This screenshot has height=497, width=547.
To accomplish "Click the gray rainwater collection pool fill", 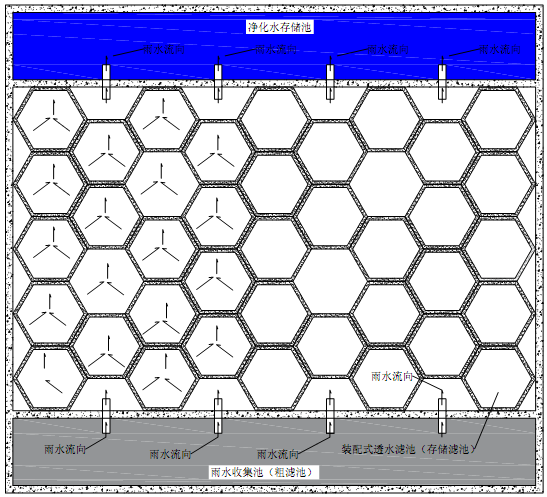I will 274,451.
